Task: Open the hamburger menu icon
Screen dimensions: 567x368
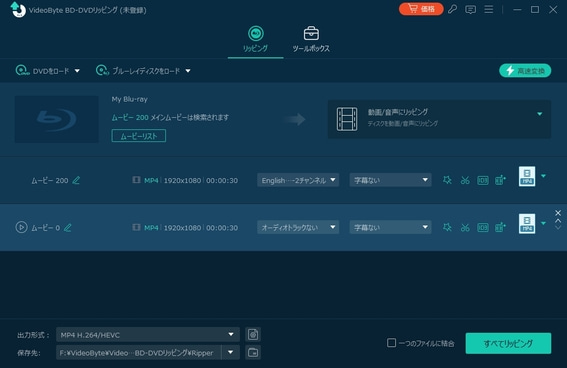Action: (x=489, y=9)
